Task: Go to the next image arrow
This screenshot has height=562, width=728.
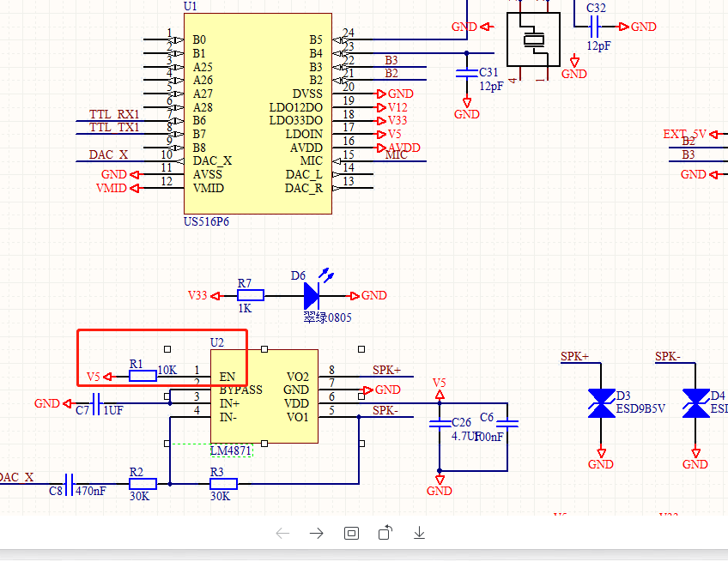Action: 317,533
